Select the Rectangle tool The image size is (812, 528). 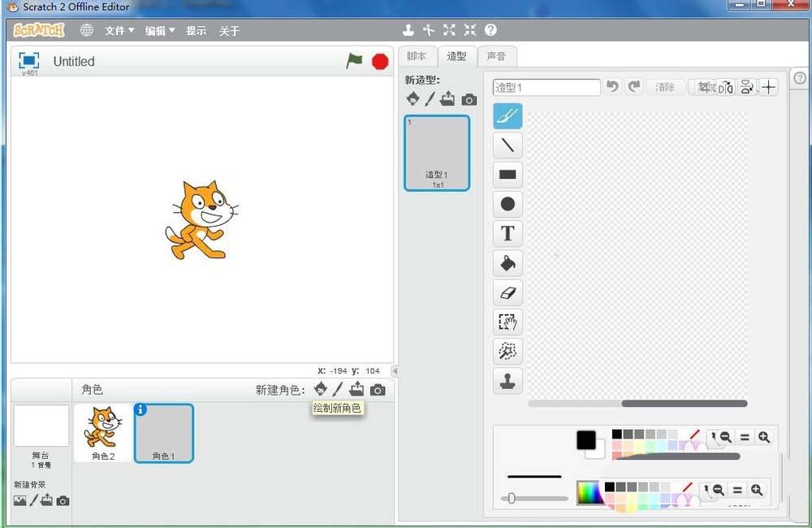(508, 175)
